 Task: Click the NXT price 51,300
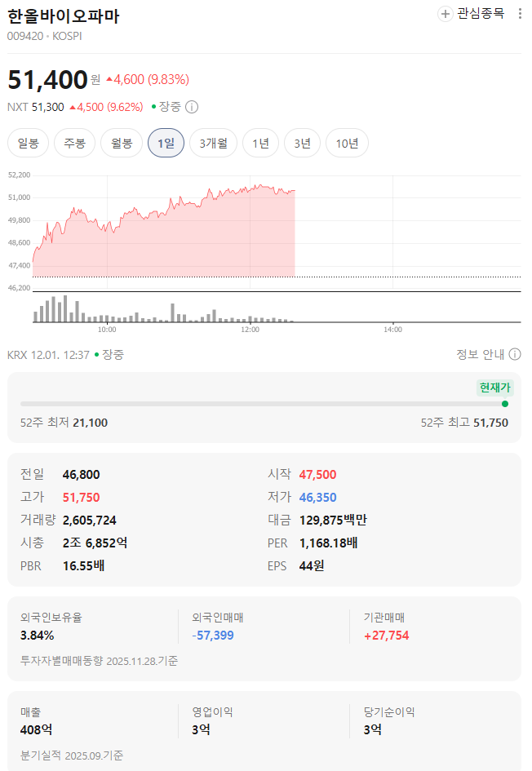pyautogui.click(x=47, y=107)
